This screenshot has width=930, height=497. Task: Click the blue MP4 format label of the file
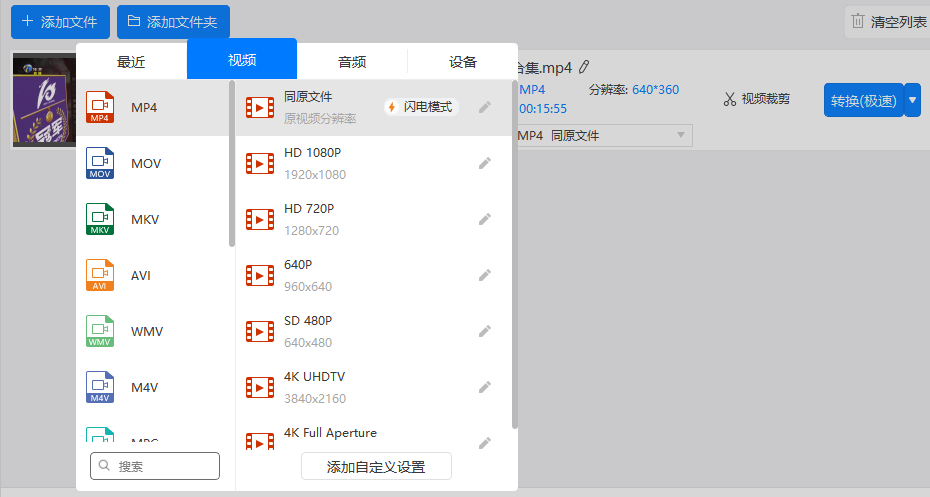coord(532,90)
